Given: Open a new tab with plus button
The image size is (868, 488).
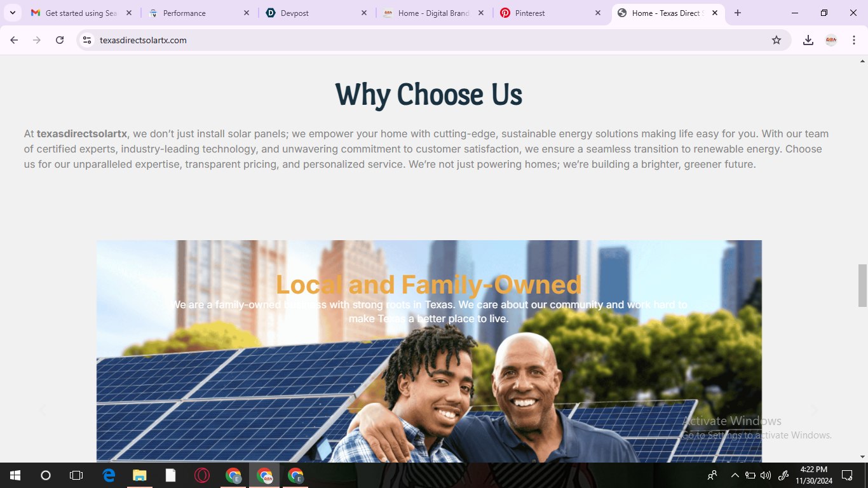Looking at the screenshot, I should point(738,13).
